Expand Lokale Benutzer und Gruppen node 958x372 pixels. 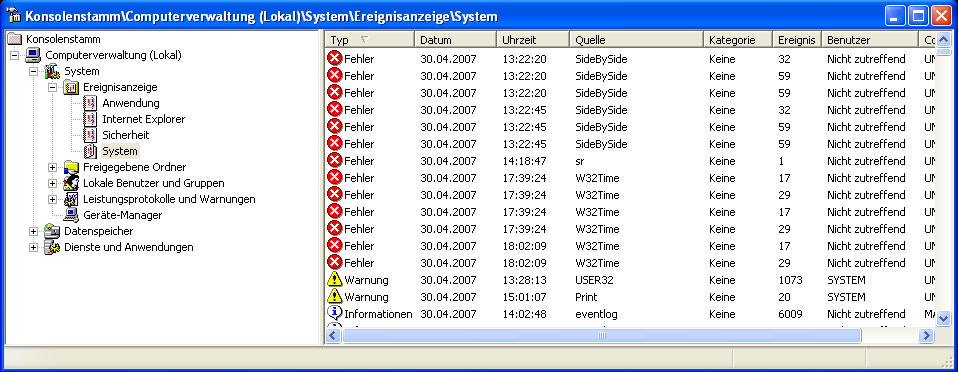pyautogui.click(x=53, y=183)
